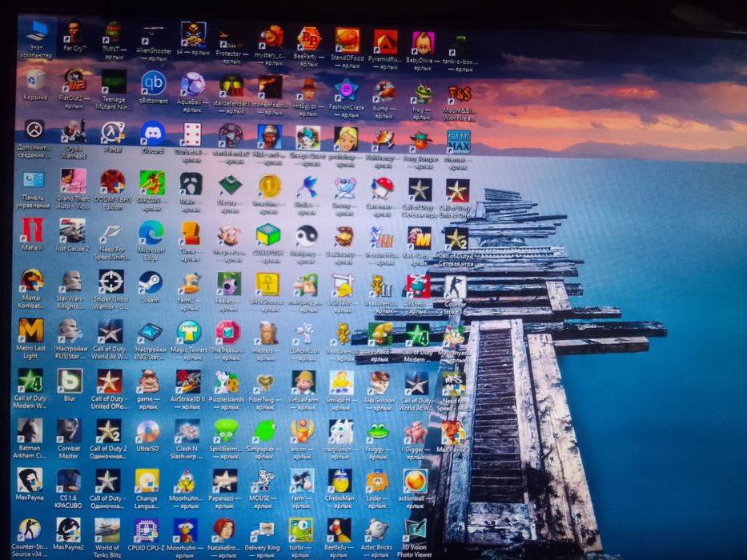Click the CS 1.6 КРАСИВО label
The width and height of the screenshot is (747, 560).
(x=67, y=502)
